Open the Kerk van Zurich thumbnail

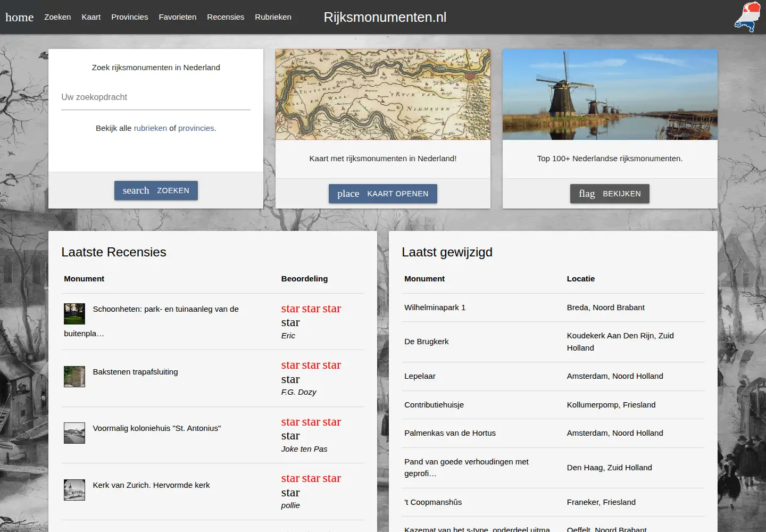coord(74,490)
